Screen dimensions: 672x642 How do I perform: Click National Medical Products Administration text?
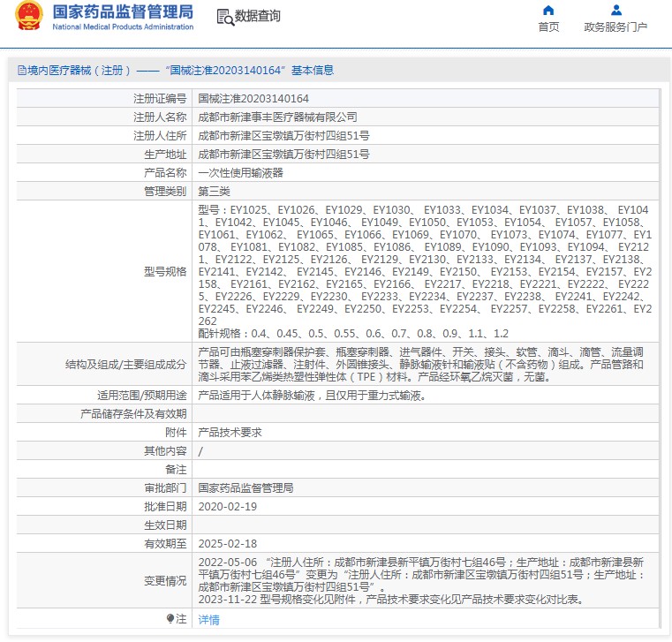point(123,27)
